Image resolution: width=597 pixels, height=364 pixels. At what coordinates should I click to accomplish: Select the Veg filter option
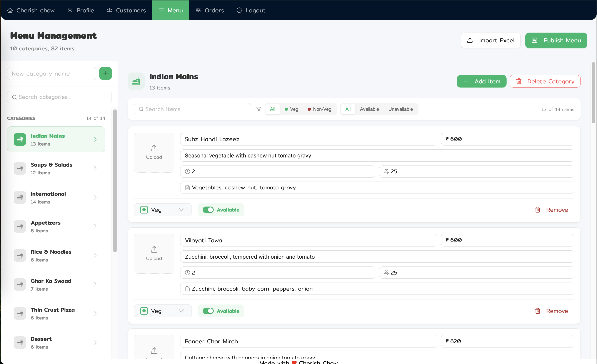click(291, 109)
